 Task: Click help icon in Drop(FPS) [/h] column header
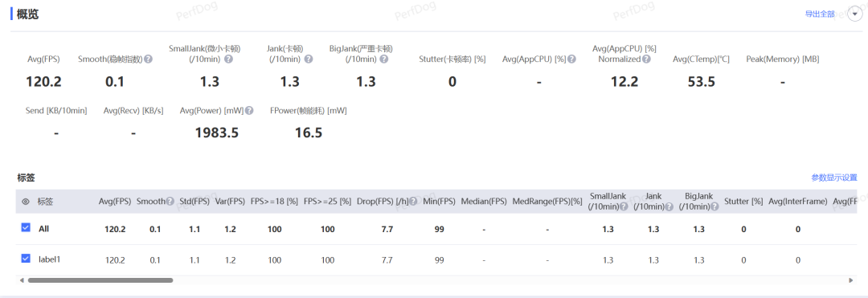click(413, 202)
